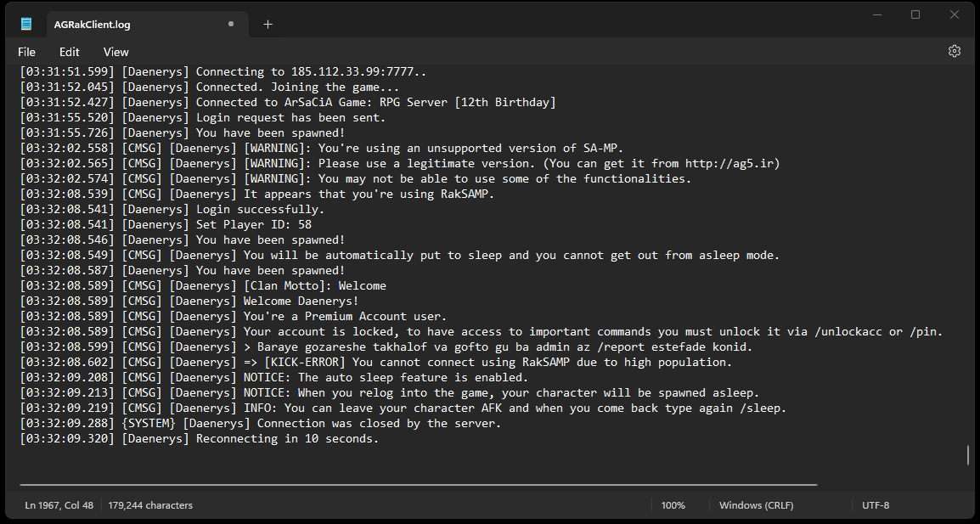Click the Windows (CRLF) line-ending indicator

[756, 504]
